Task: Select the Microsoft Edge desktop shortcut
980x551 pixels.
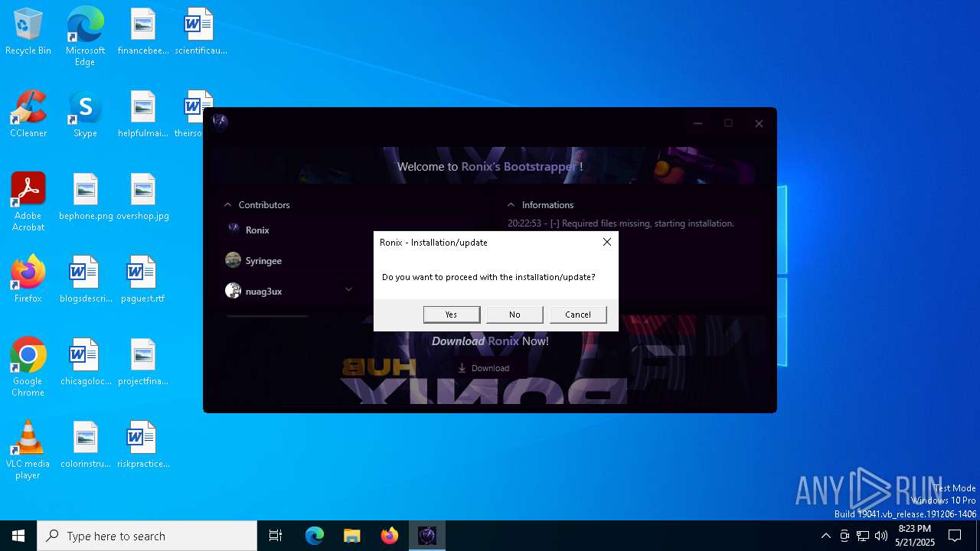Action: 85,36
